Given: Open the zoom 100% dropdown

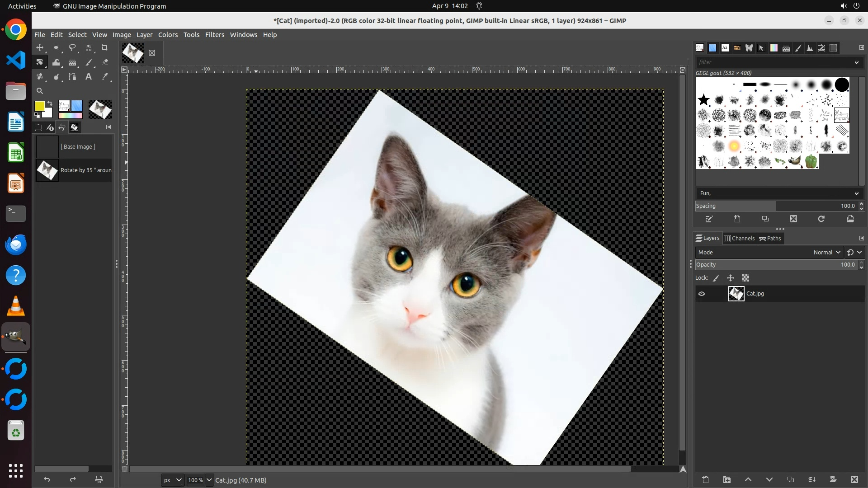Looking at the screenshot, I should (x=209, y=480).
